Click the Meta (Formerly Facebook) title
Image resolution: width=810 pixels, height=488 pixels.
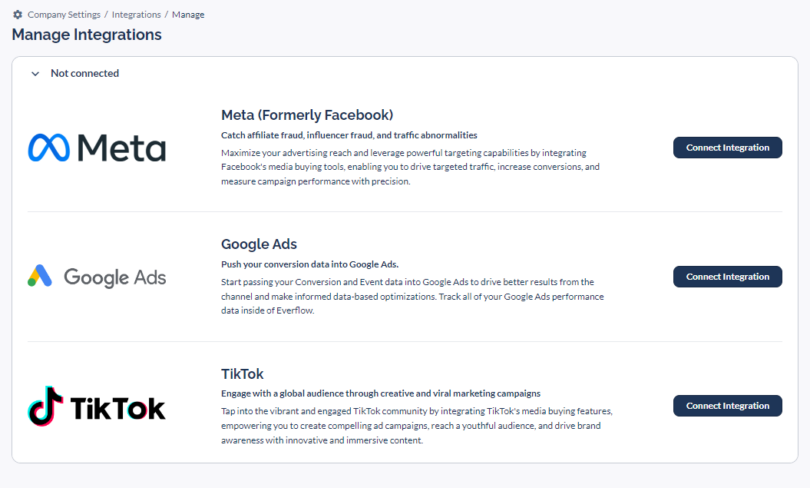[x=307, y=115]
